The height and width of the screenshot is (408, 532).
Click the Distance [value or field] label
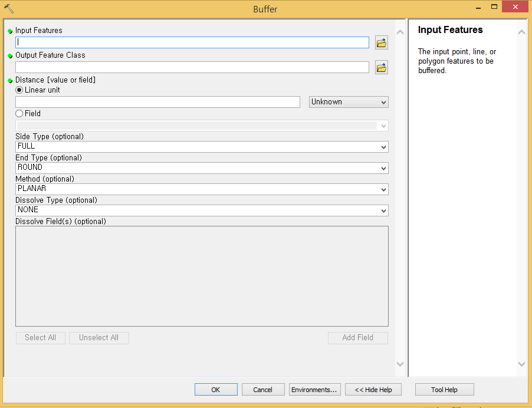tap(55, 80)
